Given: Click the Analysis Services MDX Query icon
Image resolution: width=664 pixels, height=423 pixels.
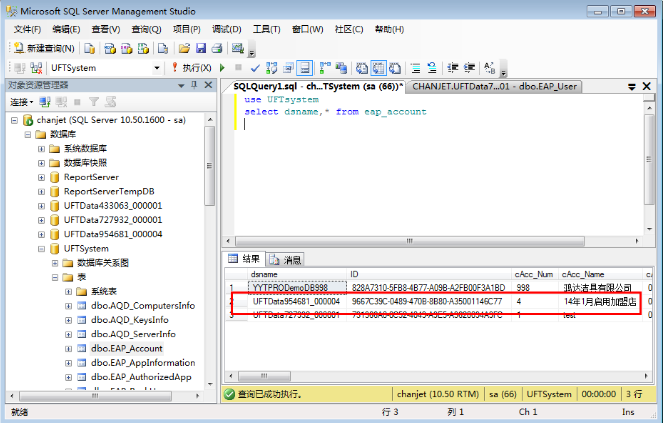Looking at the screenshot, I should [x=110, y=48].
